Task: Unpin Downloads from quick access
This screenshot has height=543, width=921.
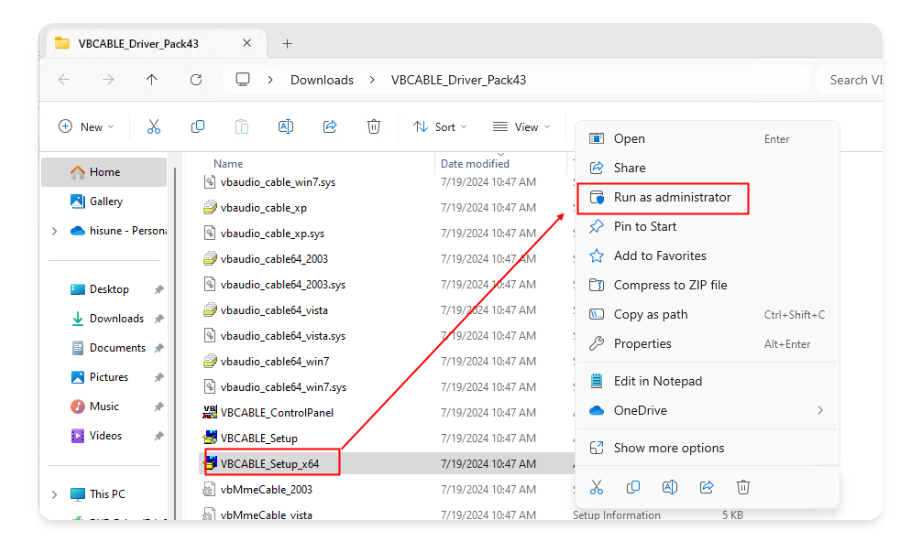Action: [159, 319]
